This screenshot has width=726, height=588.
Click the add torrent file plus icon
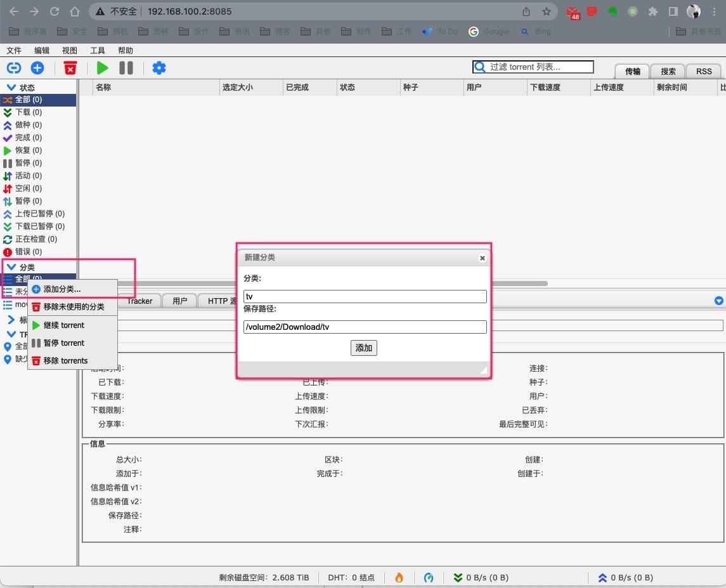click(x=37, y=68)
